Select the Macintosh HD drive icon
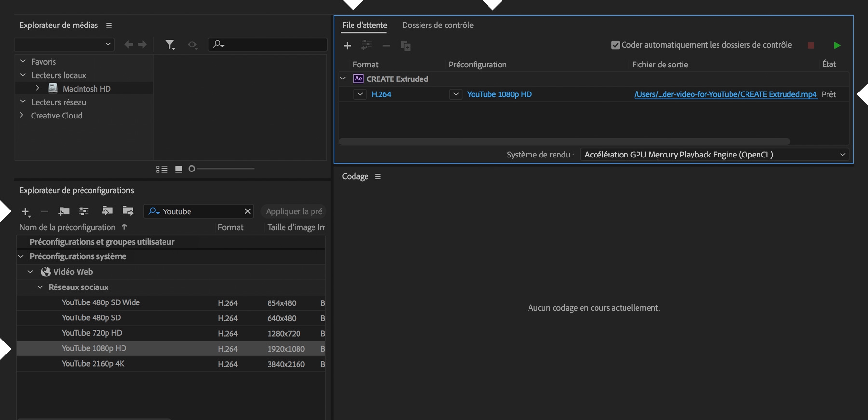 click(53, 88)
